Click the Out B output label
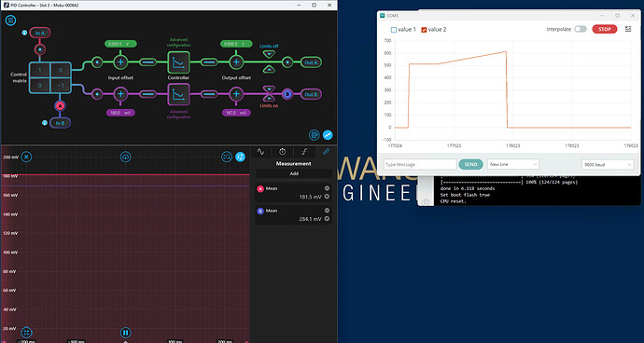 pos(311,94)
